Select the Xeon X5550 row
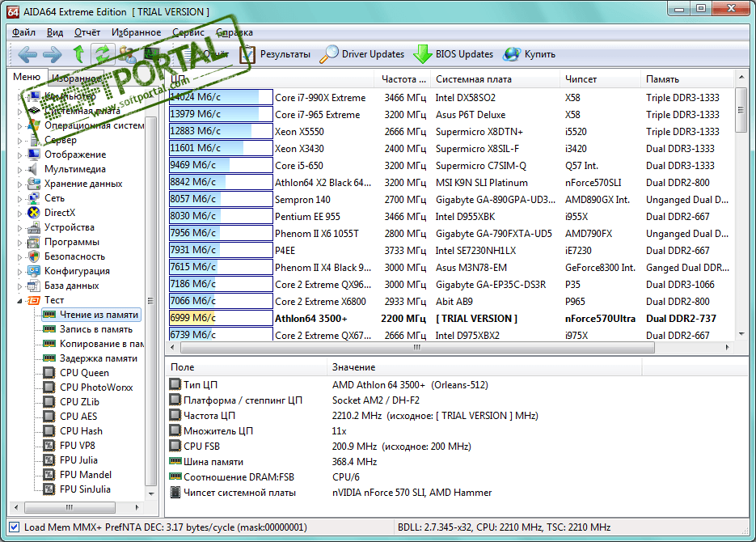756x542 pixels. [x=451, y=131]
